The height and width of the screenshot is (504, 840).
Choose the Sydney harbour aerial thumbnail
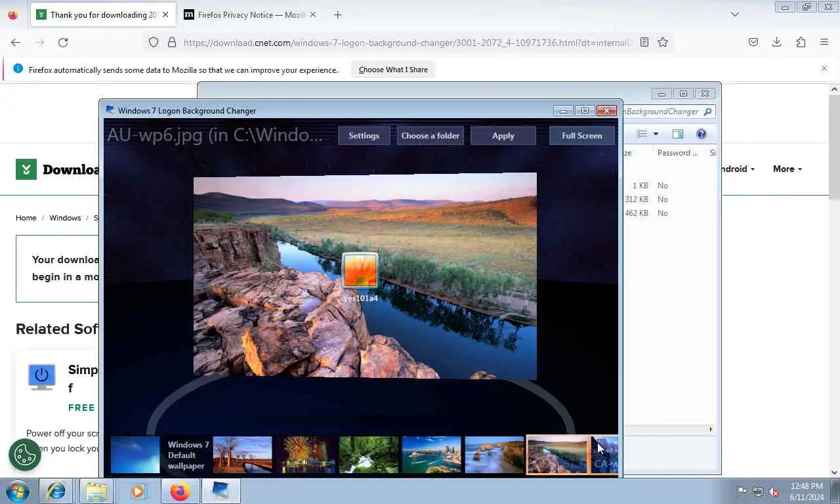(431, 455)
